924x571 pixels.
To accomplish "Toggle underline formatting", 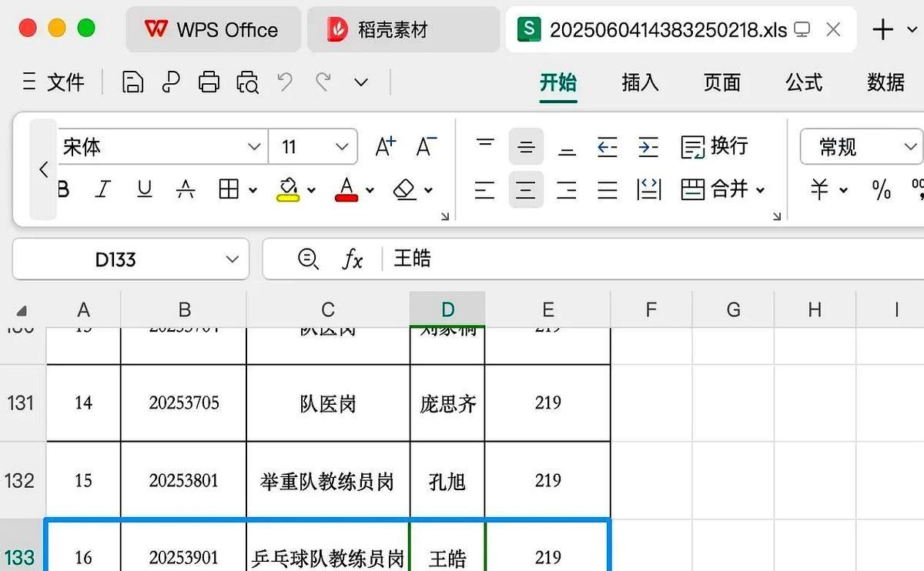I will (x=144, y=189).
